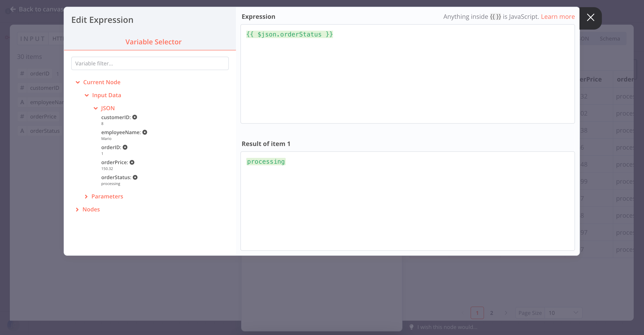Select the INPUT tab
This screenshot has height=335, width=644.
click(32, 39)
